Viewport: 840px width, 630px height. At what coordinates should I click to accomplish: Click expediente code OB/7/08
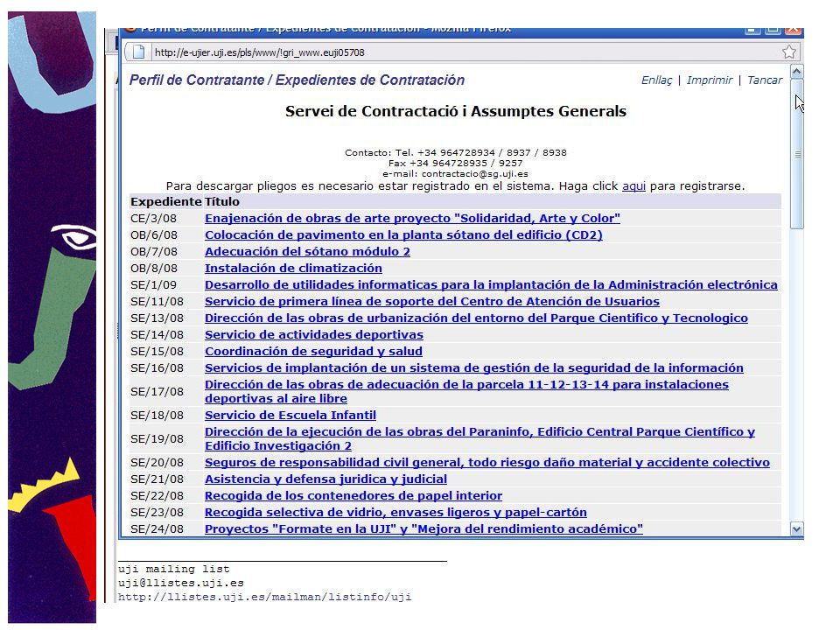click(154, 252)
